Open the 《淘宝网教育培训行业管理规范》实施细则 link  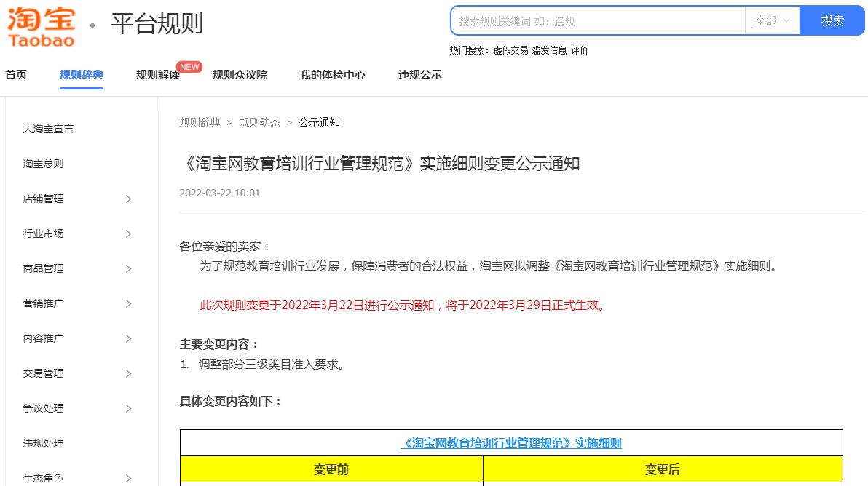(511, 443)
